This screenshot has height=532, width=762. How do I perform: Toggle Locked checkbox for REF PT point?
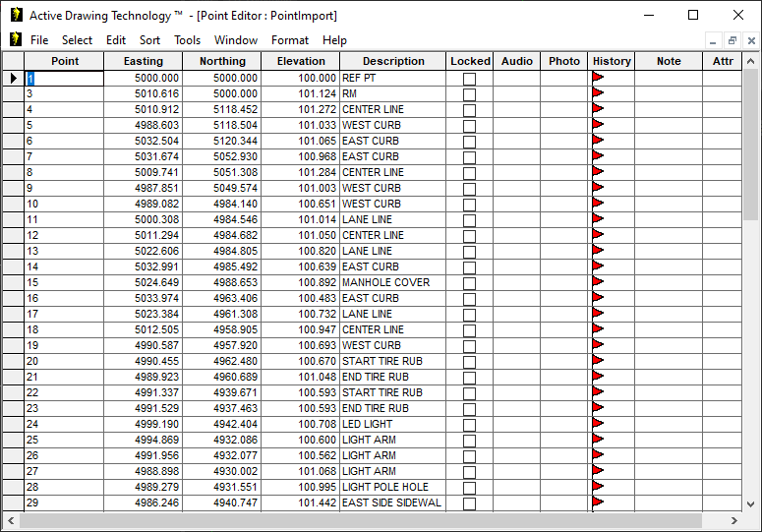pyautogui.click(x=469, y=79)
